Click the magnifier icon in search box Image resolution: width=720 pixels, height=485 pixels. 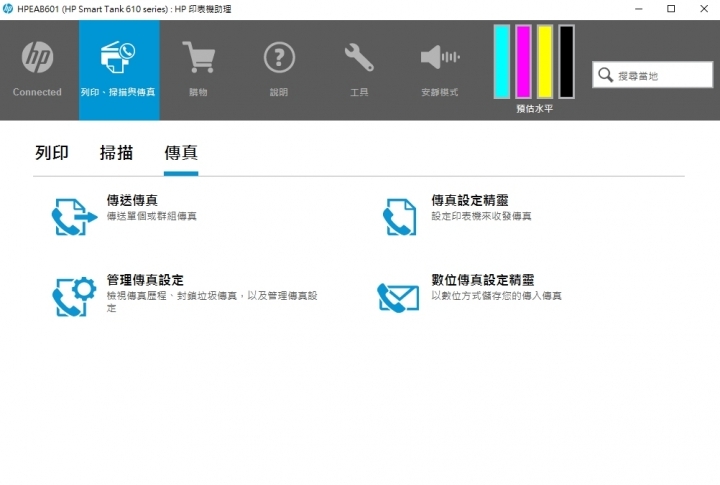coord(606,75)
